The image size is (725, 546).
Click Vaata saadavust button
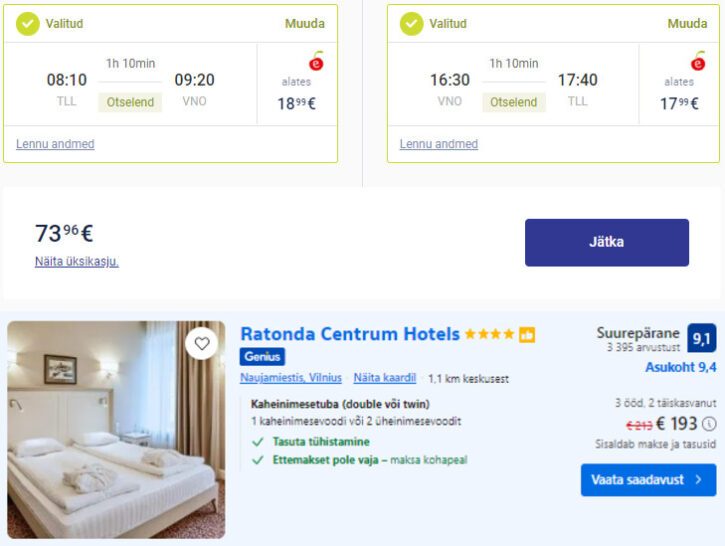(x=648, y=480)
